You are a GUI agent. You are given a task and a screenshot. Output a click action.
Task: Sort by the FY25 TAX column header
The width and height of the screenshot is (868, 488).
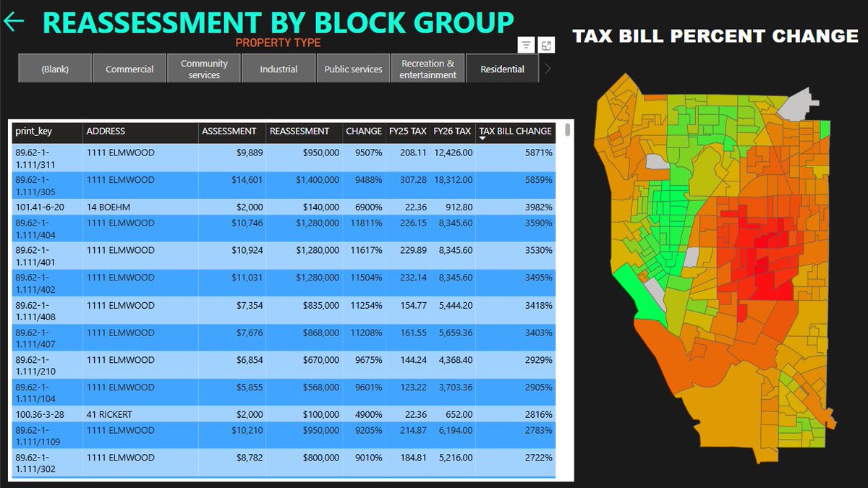[408, 132]
